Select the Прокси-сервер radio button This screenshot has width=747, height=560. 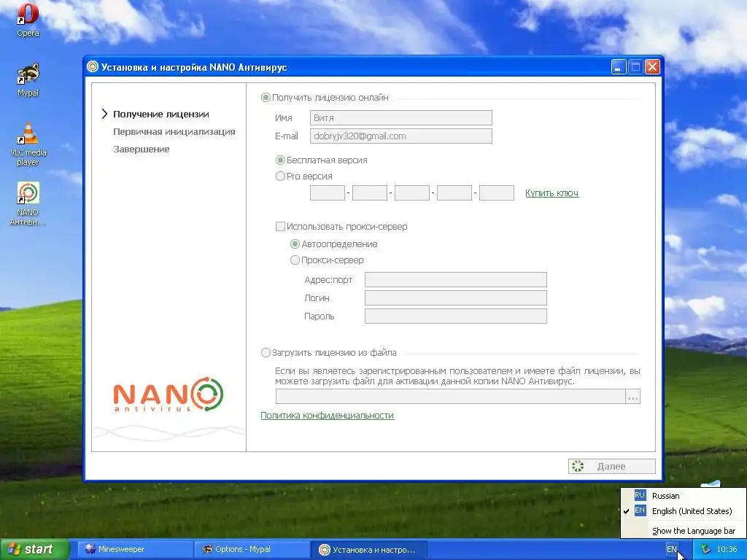point(295,260)
